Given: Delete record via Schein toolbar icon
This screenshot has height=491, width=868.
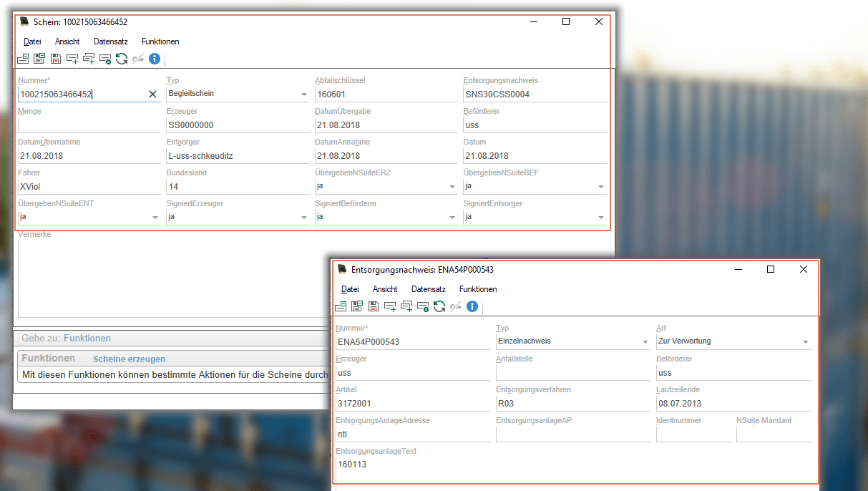Looking at the screenshot, I should click(x=105, y=59).
